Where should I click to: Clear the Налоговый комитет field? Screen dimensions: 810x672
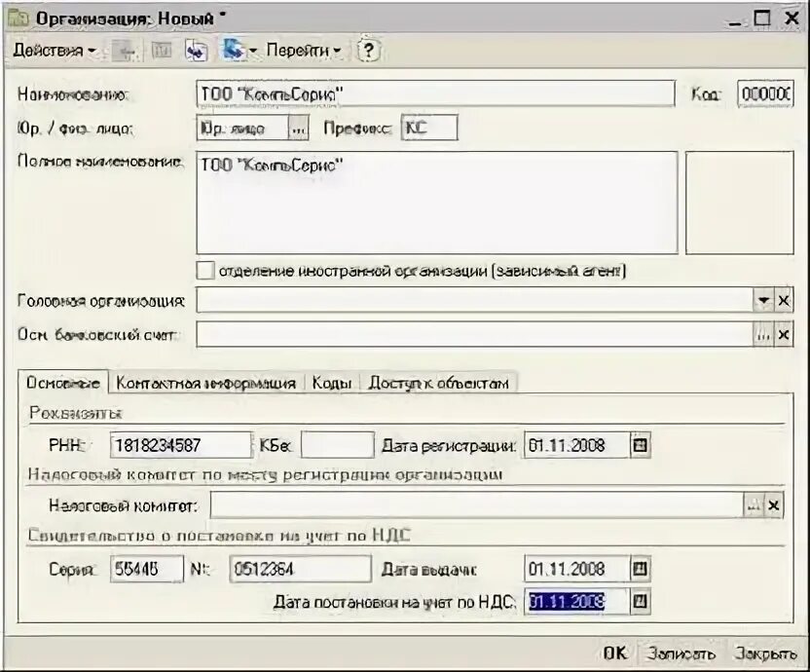coord(774,505)
